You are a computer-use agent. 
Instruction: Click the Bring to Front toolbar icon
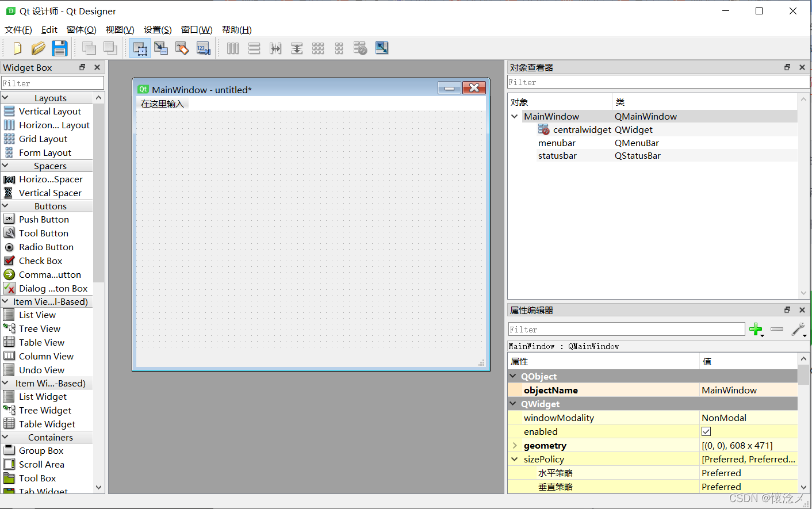[110, 48]
